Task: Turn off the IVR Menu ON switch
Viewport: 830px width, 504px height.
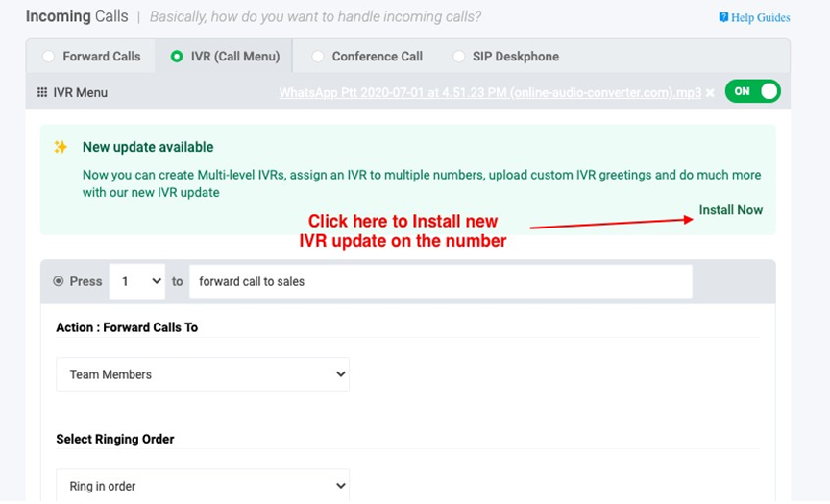Action: [752, 91]
